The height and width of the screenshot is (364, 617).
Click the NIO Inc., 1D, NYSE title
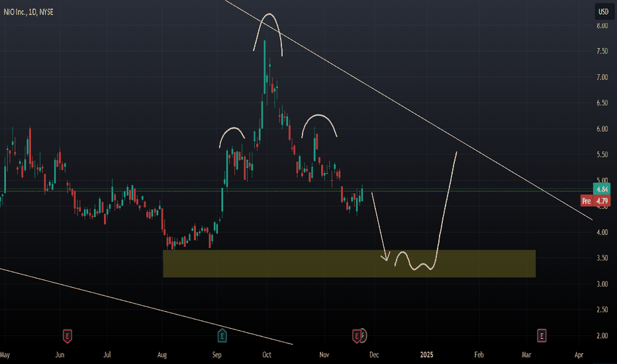(x=28, y=12)
